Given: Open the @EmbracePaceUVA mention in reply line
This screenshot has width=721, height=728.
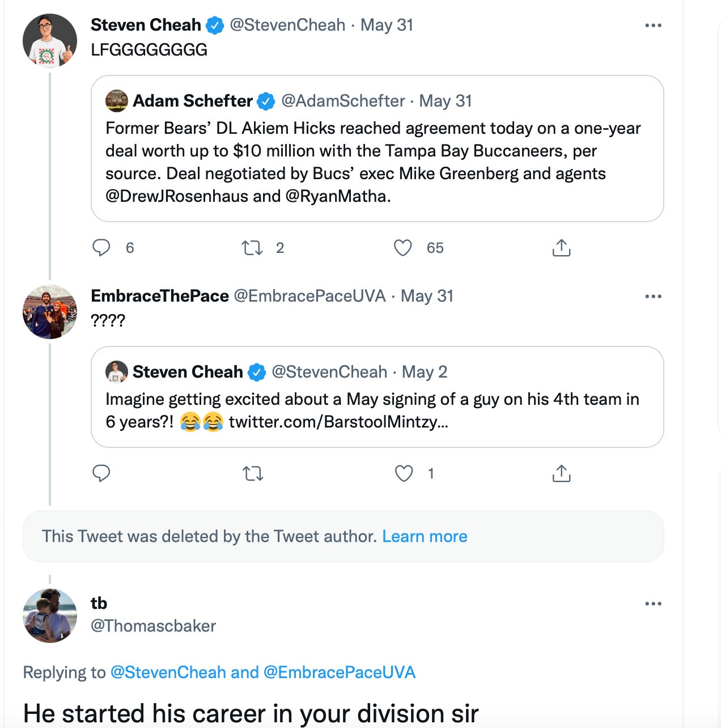Looking at the screenshot, I should (x=340, y=672).
